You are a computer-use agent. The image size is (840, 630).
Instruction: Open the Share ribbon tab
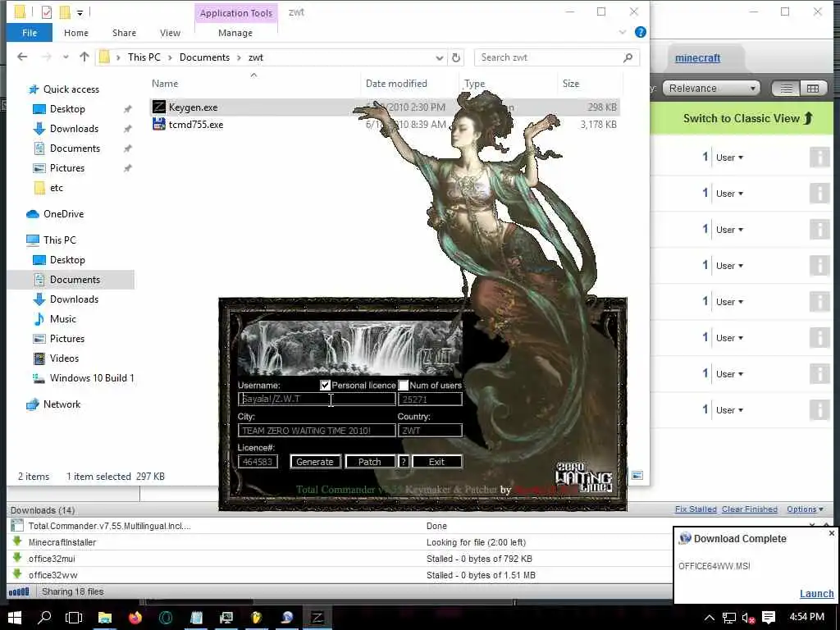pyautogui.click(x=125, y=33)
